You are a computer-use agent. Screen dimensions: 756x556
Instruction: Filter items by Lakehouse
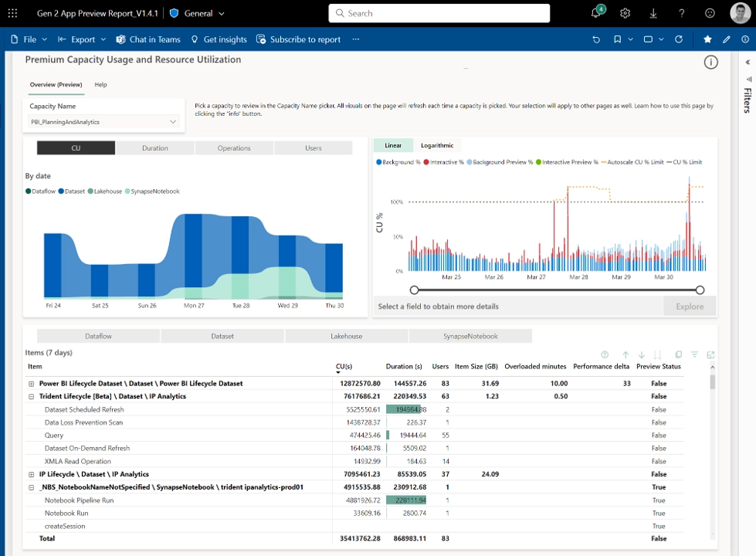click(x=347, y=336)
